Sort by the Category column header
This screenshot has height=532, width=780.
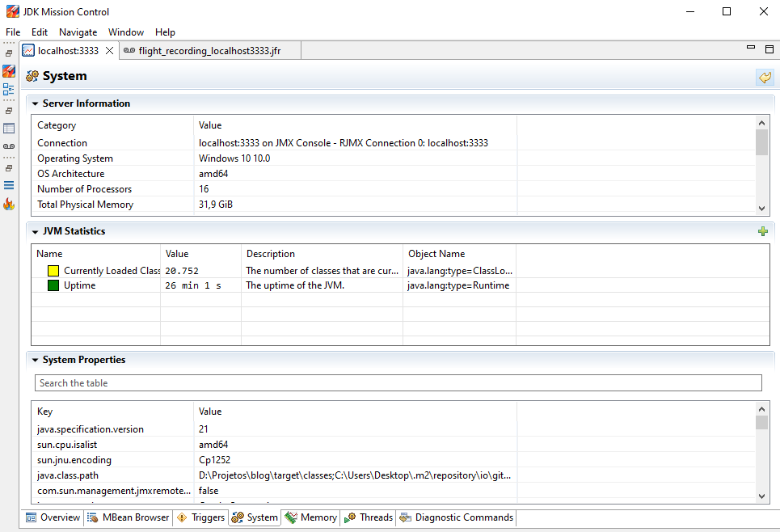pyautogui.click(x=113, y=125)
